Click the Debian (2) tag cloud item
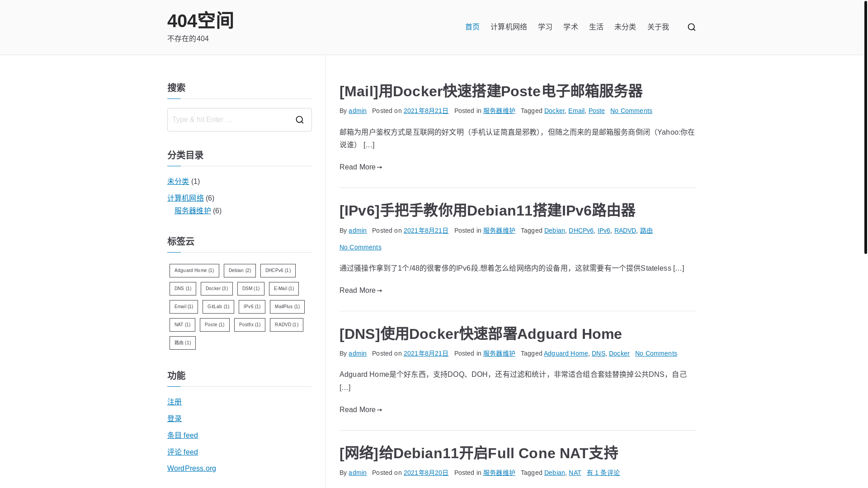This screenshot has height=488, width=868. point(240,271)
